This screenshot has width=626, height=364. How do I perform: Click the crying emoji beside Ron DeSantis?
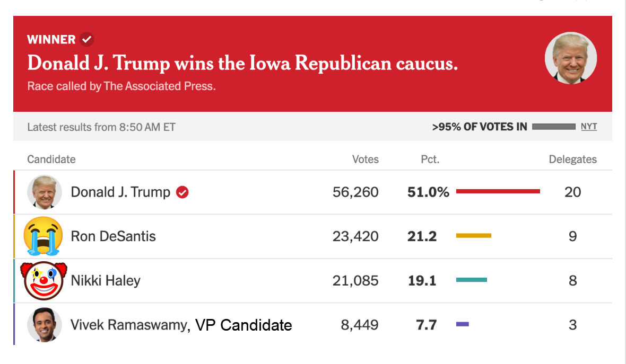point(44,236)
